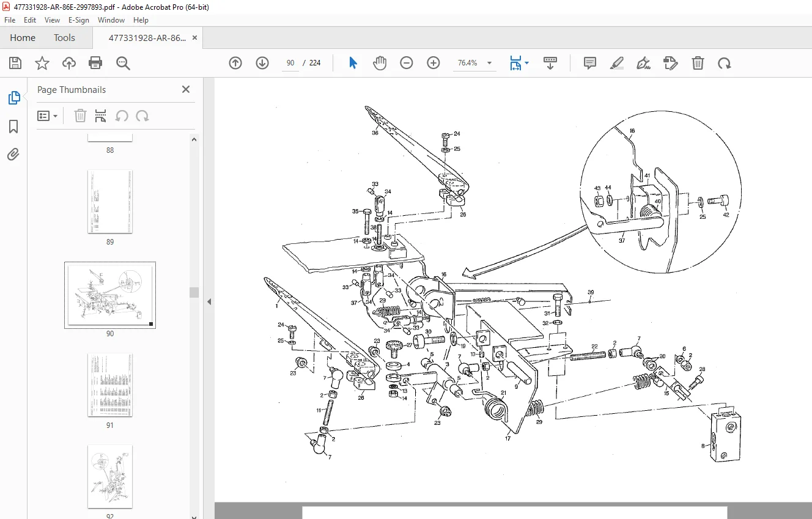
Task: Open the View menu
Action: (52, 20)
